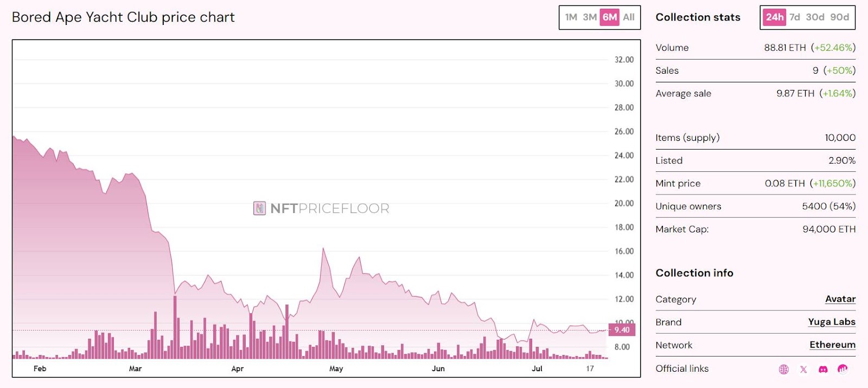The height and width of the screenshot is (388, 868).
Task: Click the 26.00 price axis label
Action: [624, 131]
